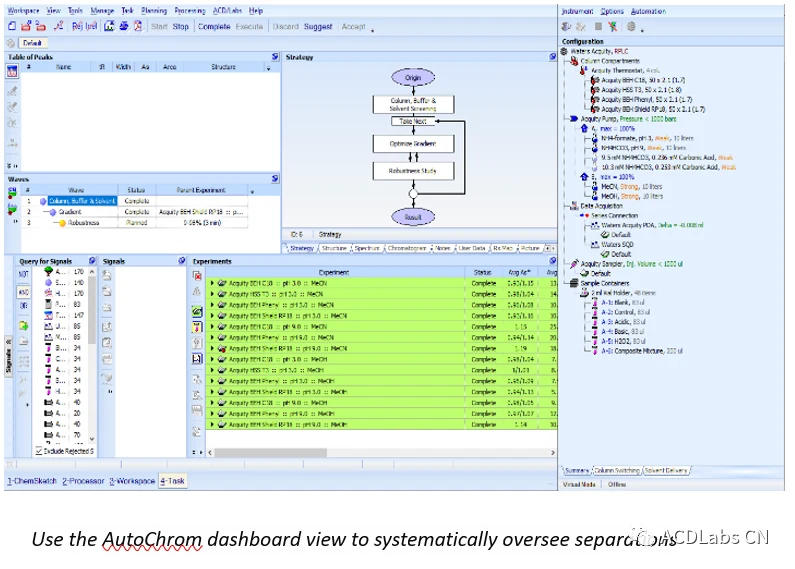This screenshot has width=795, height=569.
Task: Switch to the Chromatogram tab
Action: [407, 248]
